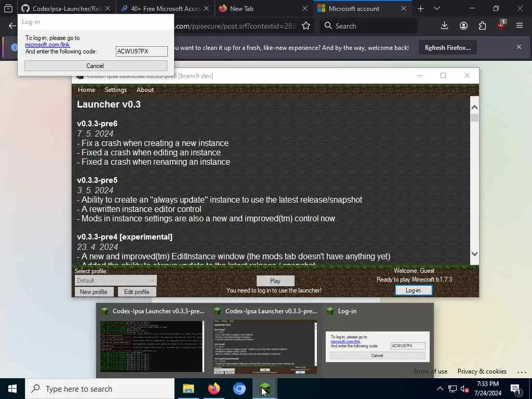Screen dimensions: 532x399
Task: Cancel the Log-in dialog
Action: 96,66
